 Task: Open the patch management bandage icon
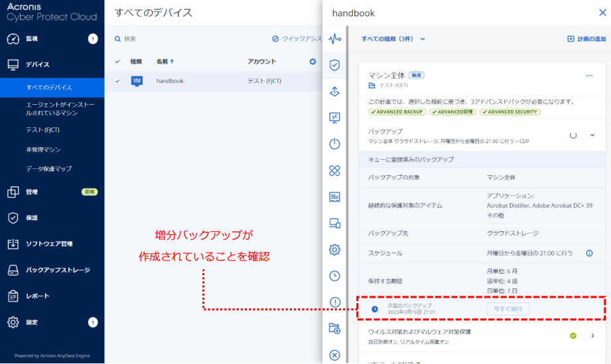tap(335, 170)
